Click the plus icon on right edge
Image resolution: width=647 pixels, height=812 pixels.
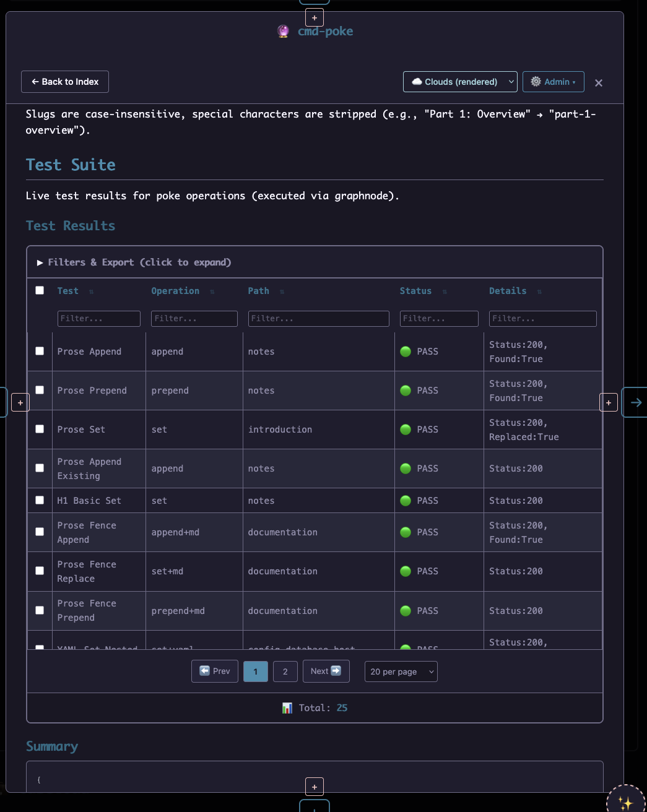[x=609, y=402]
